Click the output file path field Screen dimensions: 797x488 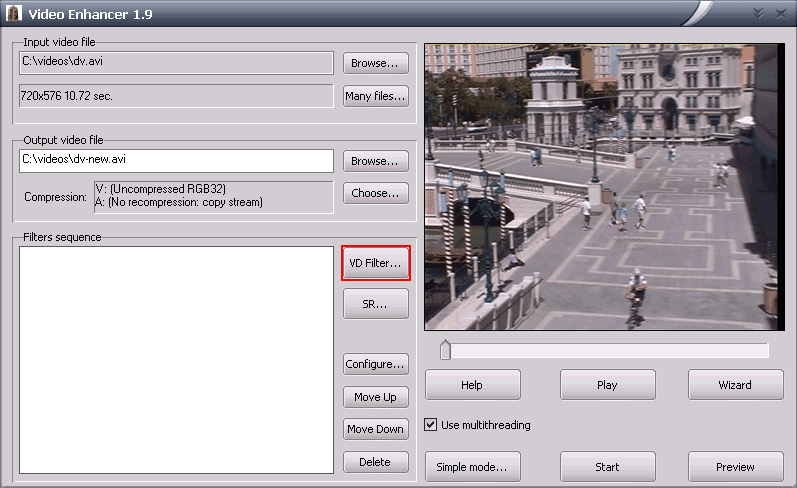(176, 161)
